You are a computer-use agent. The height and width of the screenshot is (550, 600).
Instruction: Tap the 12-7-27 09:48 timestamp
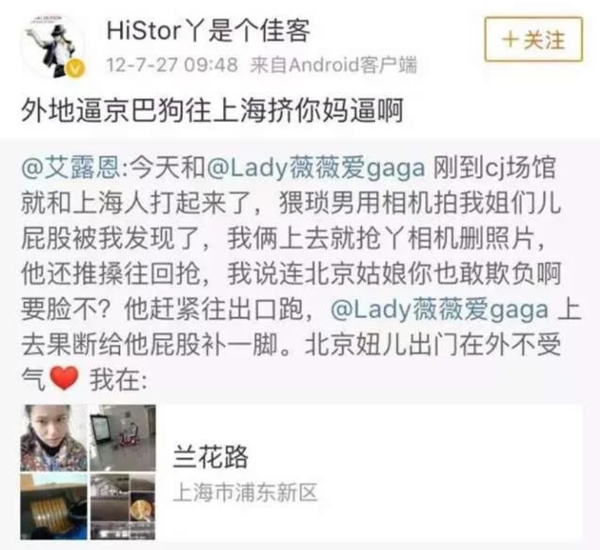tap(172, 65)
